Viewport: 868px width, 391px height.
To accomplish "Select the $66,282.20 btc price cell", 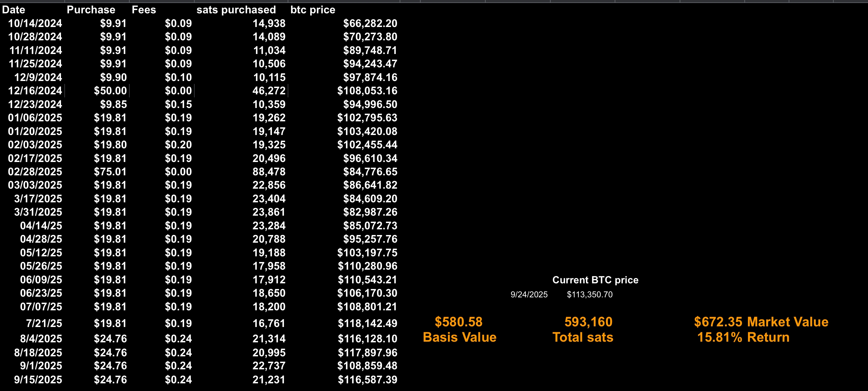I will click(x=370, y=23).
